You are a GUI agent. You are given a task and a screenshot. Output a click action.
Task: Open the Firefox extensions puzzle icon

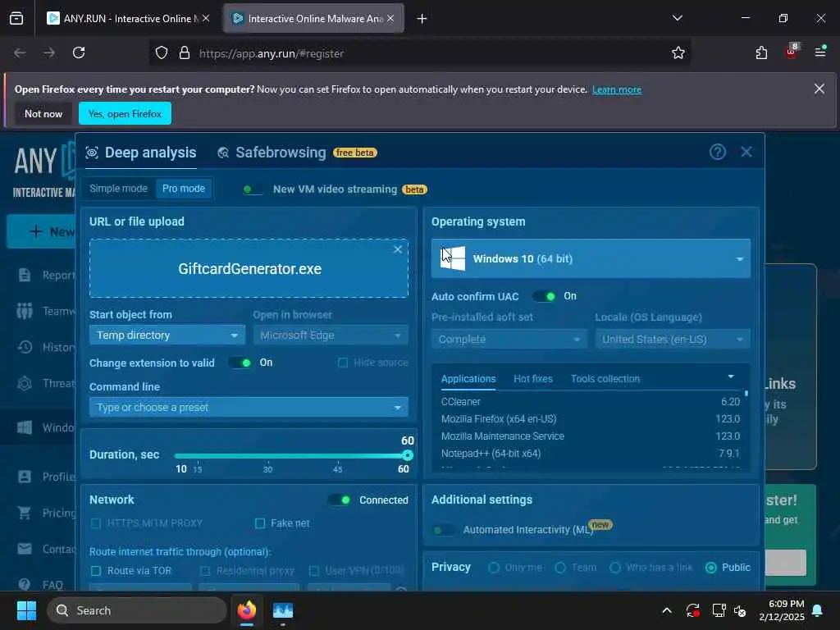point(761,52)
